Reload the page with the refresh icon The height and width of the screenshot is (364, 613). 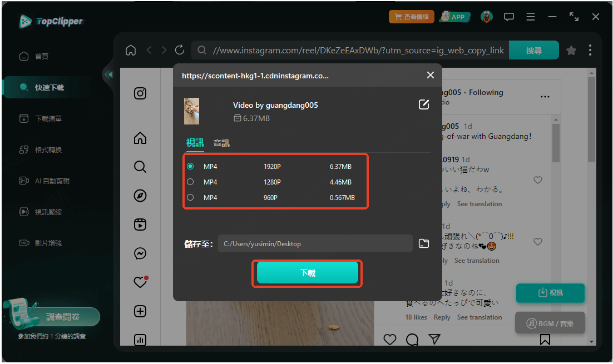[180, 50]
